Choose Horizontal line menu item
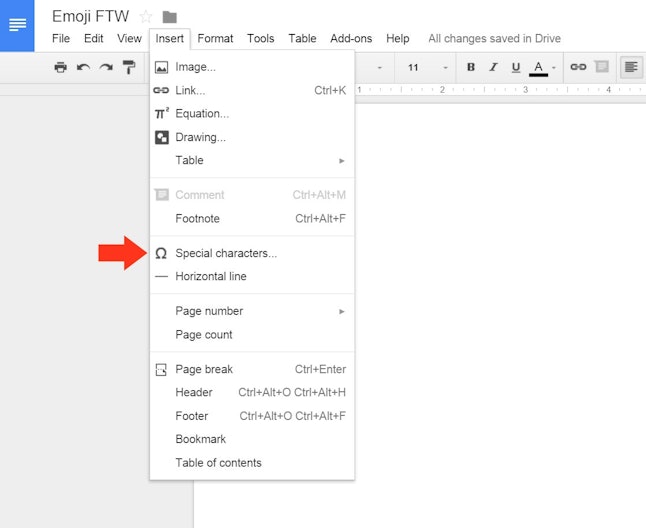Viewport: 646px width, 528px height. tap(252, 276)
